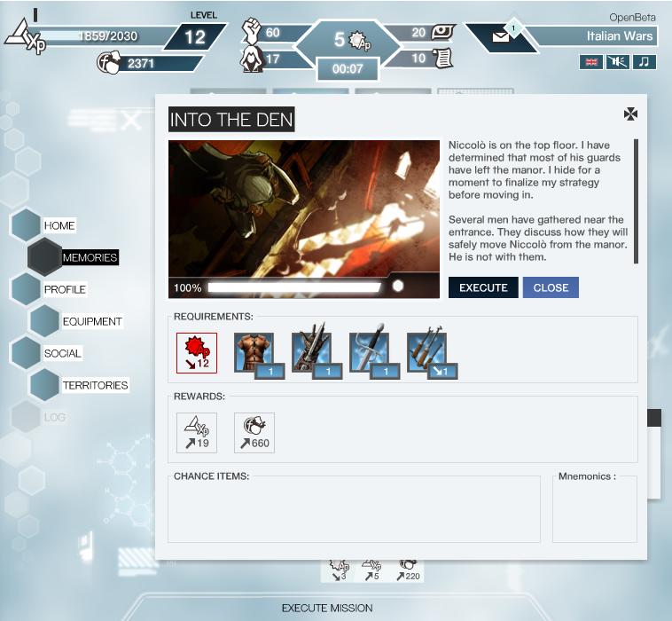This screenshot has width=672, height=621.
Task: Click the action points gear icon
Action: coord(360,41)
